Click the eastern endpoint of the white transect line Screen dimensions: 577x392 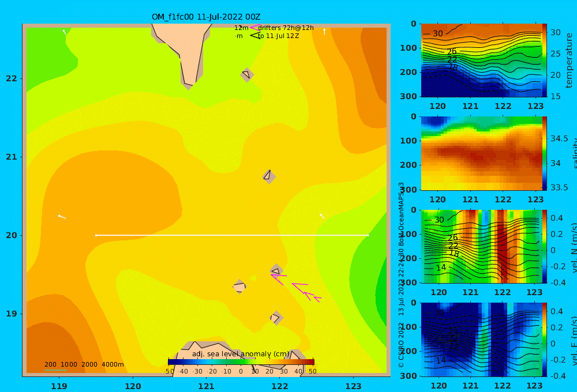pyautogui.click(x=368, y=235)
